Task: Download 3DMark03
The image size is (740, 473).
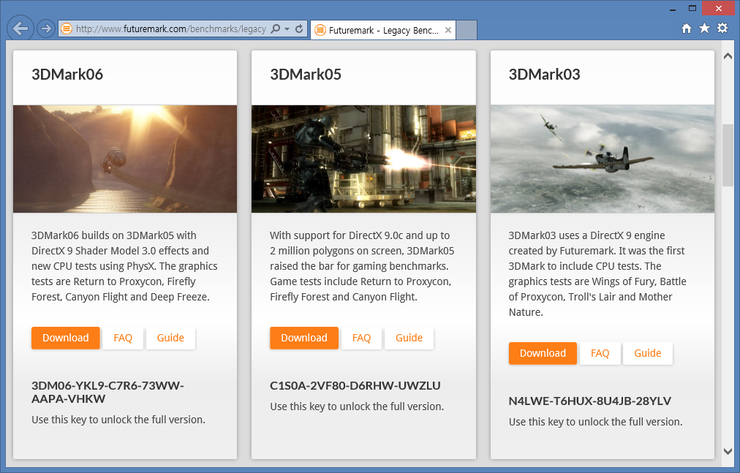Action: (543, 354)
